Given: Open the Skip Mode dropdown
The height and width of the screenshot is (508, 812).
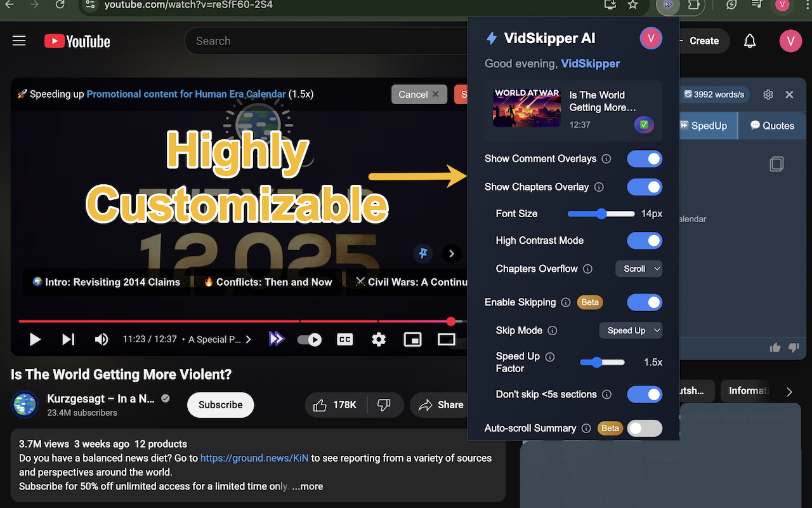Looking at the screenshot, I should click(x=631, y=330).
